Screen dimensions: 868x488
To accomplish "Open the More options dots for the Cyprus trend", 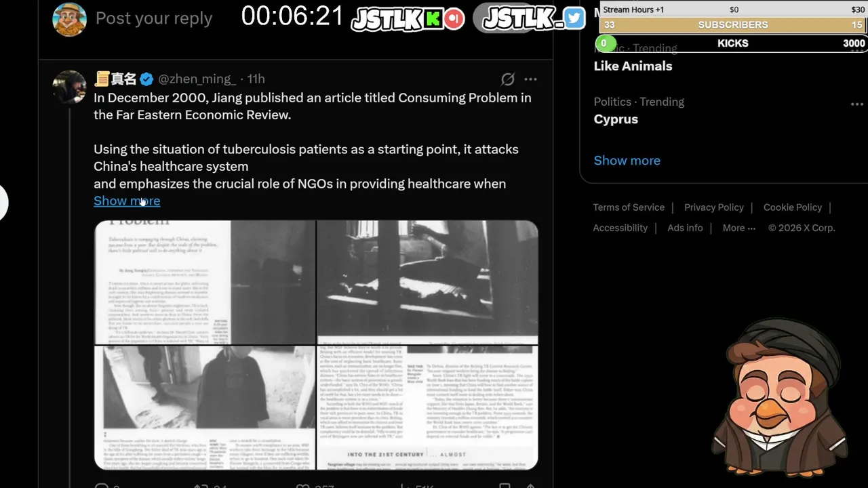I will [856, 104].
